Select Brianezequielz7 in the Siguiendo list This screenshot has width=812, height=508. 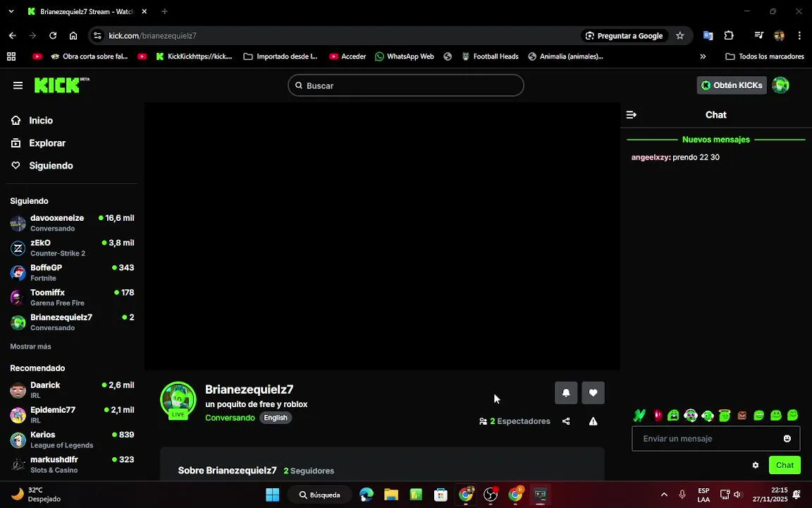[72, 322]
